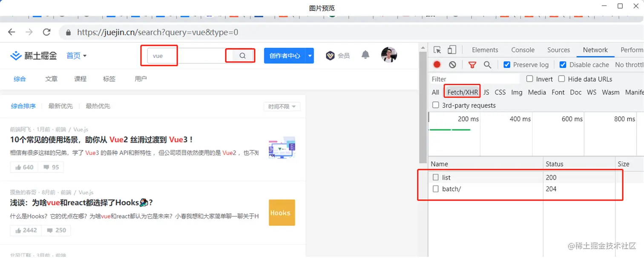
Task: Open comments showing 250 replies
Action: click(x=56, y=230)
